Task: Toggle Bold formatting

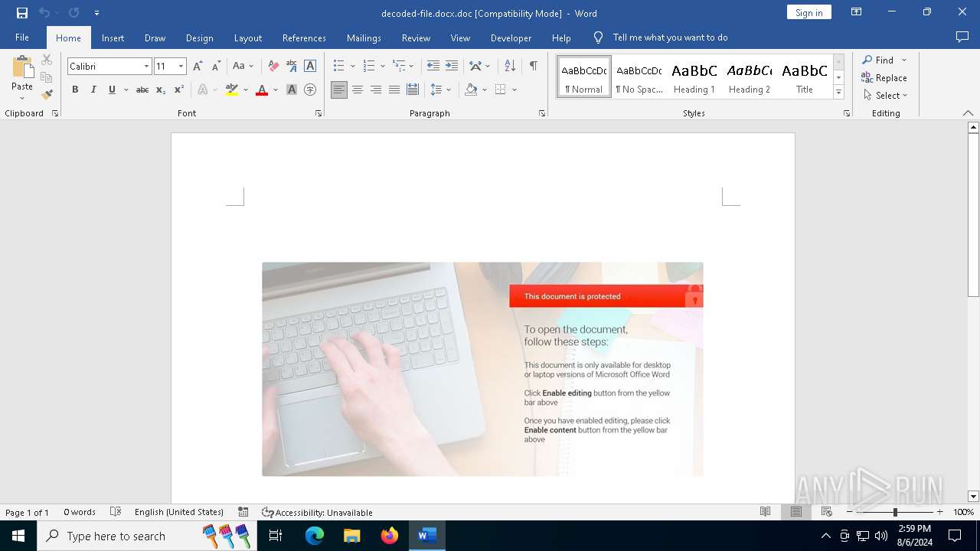Action: pyautogui.click(x=75, y=90)
